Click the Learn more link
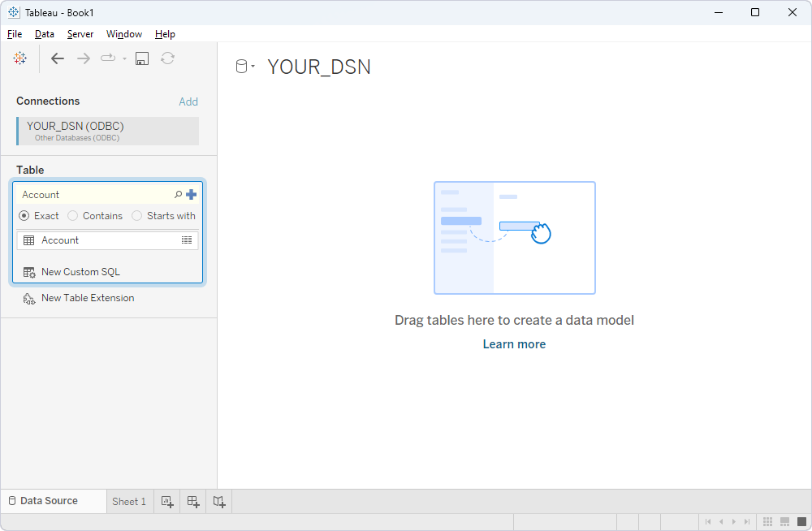This screenshot has height=531, width=812. pos(514,344)
